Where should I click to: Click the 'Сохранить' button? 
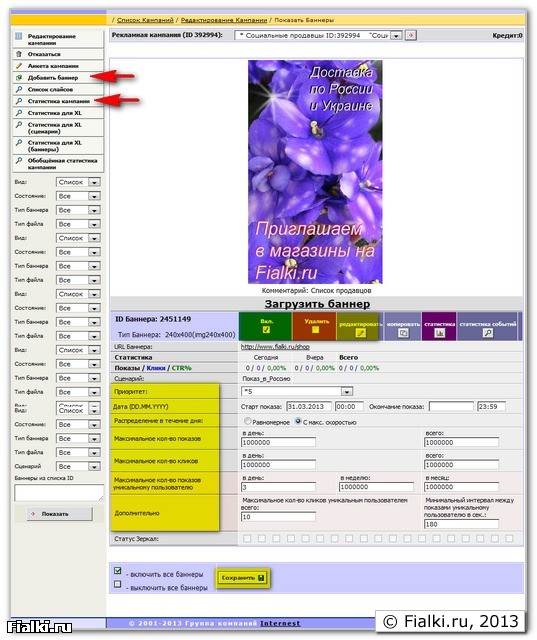(x=242, y=578)
